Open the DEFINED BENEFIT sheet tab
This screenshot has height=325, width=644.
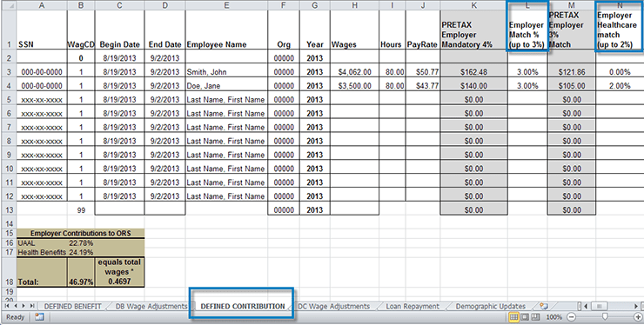[73, 306]
